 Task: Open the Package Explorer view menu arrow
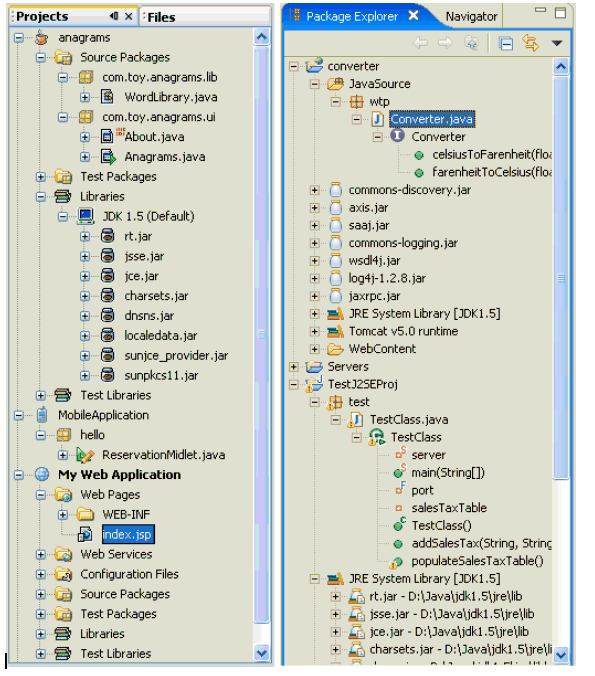(557, 43)
